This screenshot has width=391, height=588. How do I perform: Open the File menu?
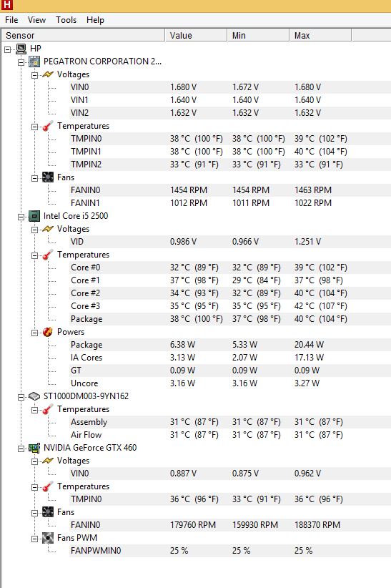pyautogui.click(x=11, y=20)
